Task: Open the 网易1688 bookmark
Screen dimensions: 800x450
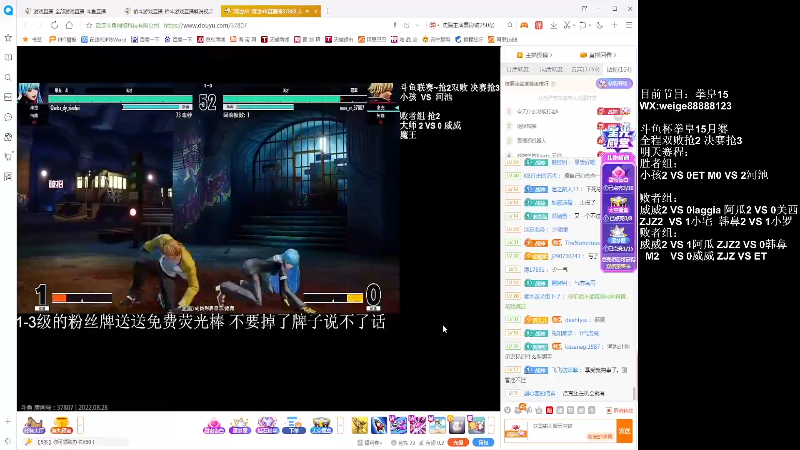Action: click(503, 39)
